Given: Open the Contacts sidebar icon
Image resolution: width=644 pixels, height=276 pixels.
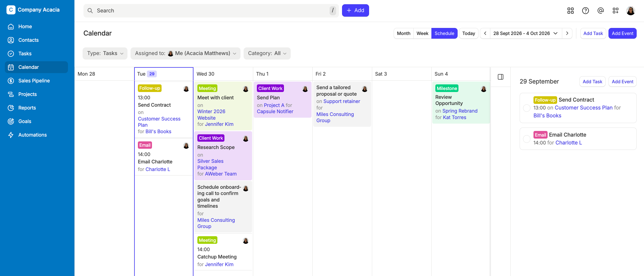Looking at the screenshot, I should pos(11,40).
